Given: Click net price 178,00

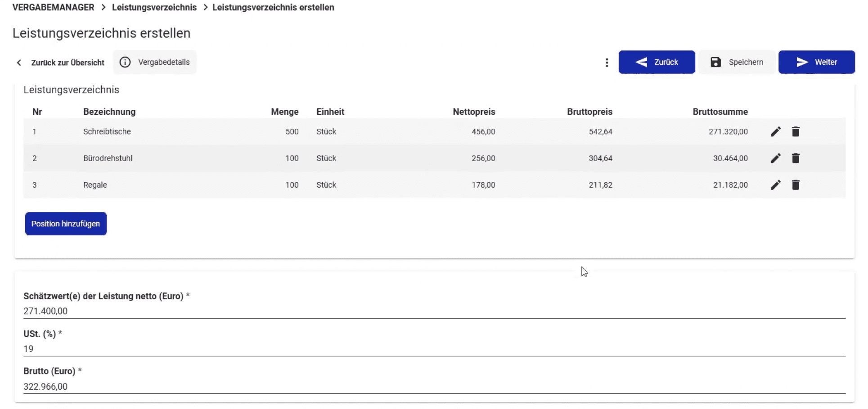Looking at the screenshot, I should tap(483, 184).
